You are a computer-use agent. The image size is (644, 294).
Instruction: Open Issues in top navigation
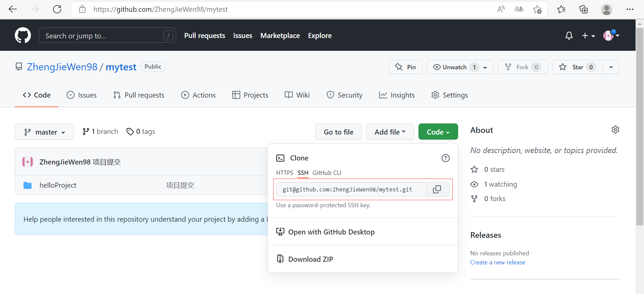pos(243,35)
